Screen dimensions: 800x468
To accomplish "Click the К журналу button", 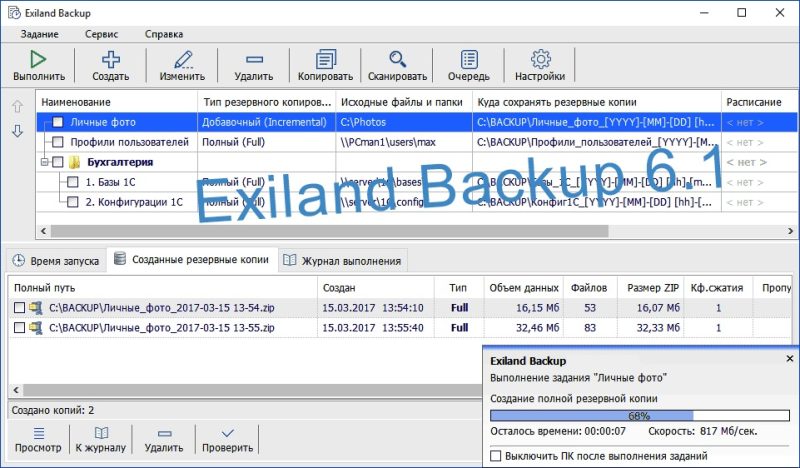I will tap(100, 439).
